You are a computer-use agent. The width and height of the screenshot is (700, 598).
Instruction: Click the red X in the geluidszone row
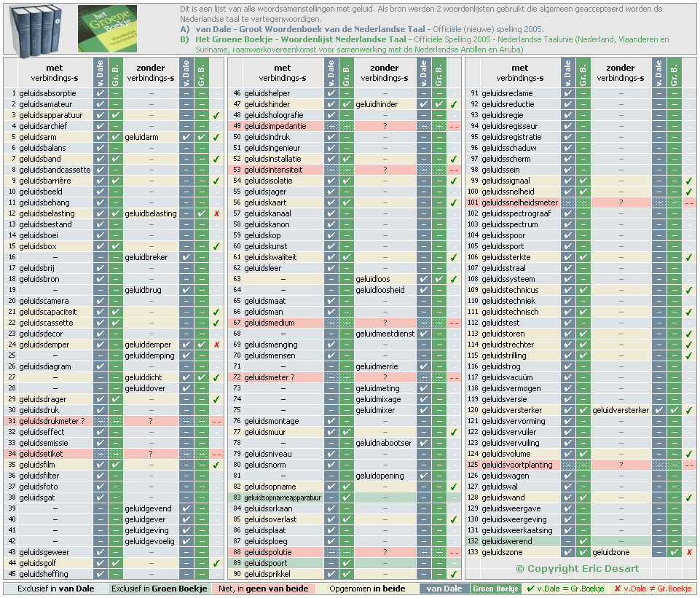[x=689, y=552]
